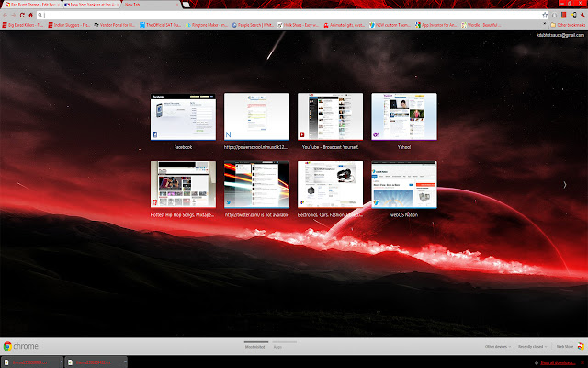Close the New Tab tab

[177, 5]
